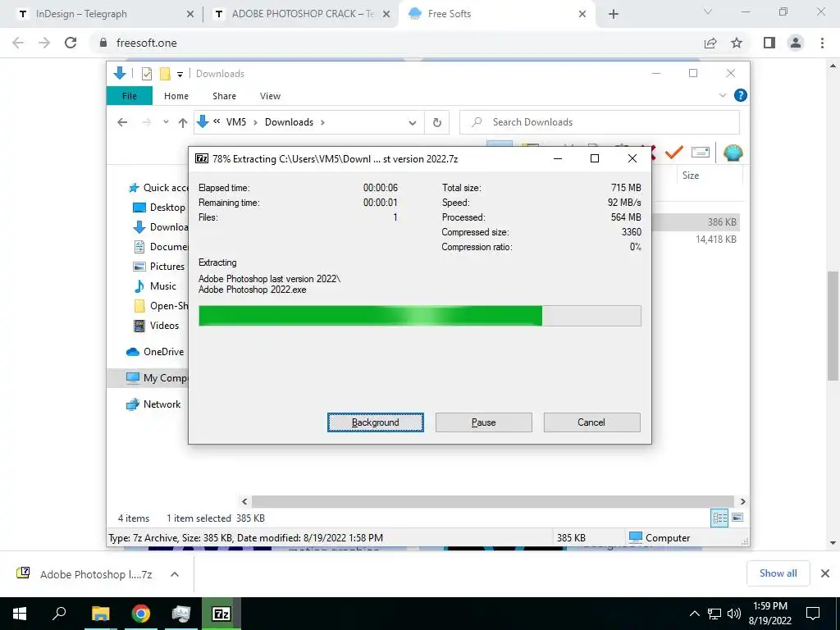Toggle the Chrome side panel icon
This screenshot has width=840, height=630.
[x=769, y=43]
